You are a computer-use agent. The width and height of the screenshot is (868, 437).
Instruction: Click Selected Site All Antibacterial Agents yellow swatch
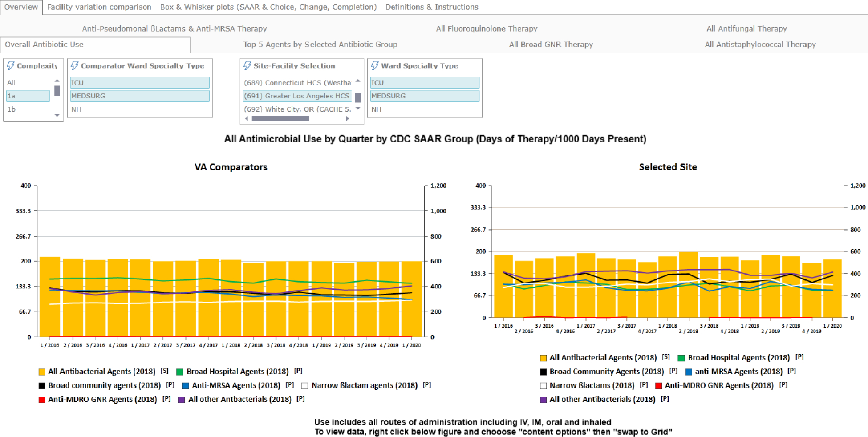click(543, 358)
